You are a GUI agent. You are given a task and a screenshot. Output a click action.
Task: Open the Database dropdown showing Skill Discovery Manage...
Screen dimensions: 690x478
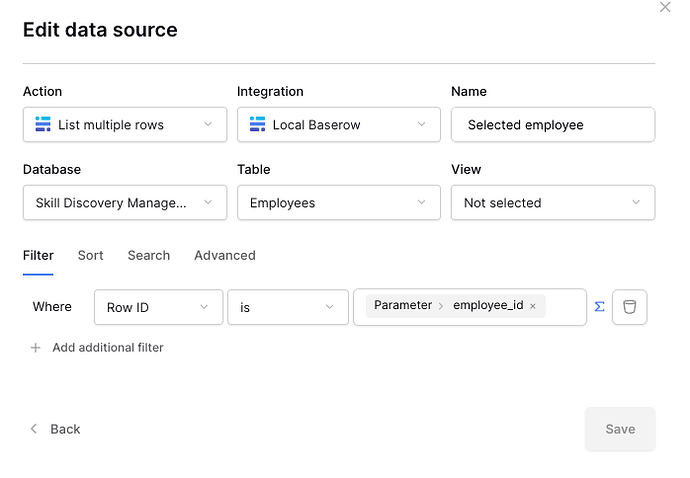[x=125, y=202]
